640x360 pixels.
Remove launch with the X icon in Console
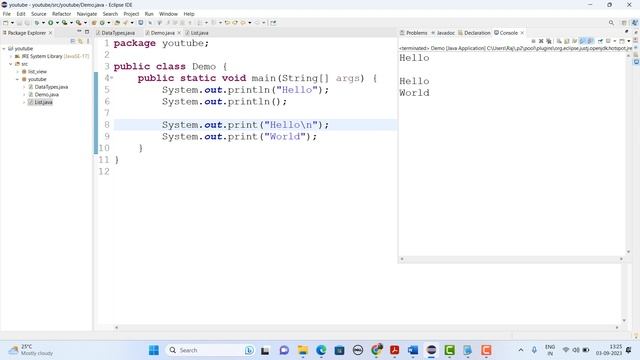[x=541, y=41]
